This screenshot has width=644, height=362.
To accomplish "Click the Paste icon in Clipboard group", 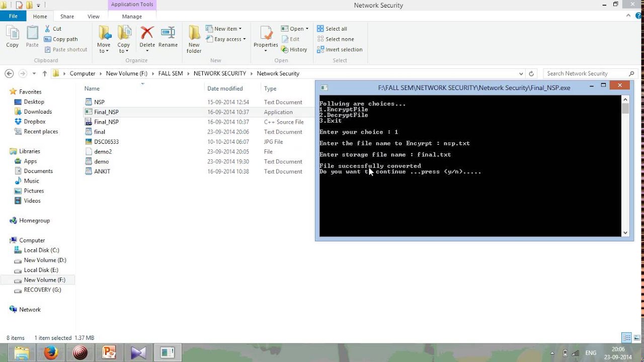I will 32,38.
